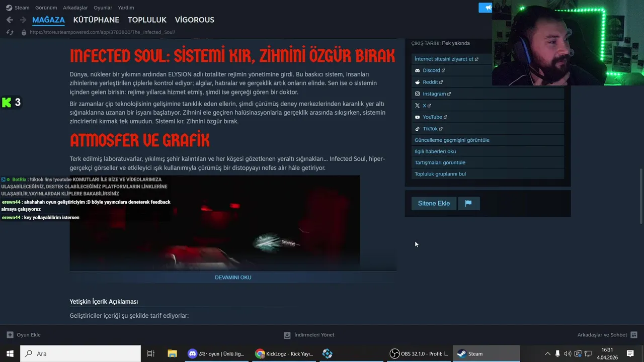Open File Explorer from the taskbar
The image size is (644, 362).
click(x=172, y=353)
